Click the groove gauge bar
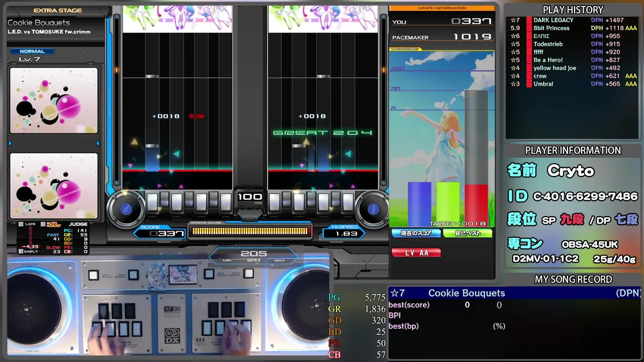Image resolution: width=644 pixels, height=362 pixels. pos(250,231)
